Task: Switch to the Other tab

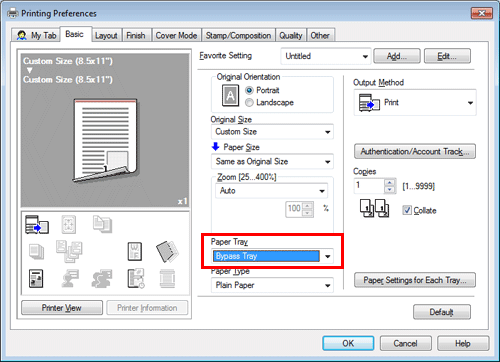Action: [x=320, y=35]
